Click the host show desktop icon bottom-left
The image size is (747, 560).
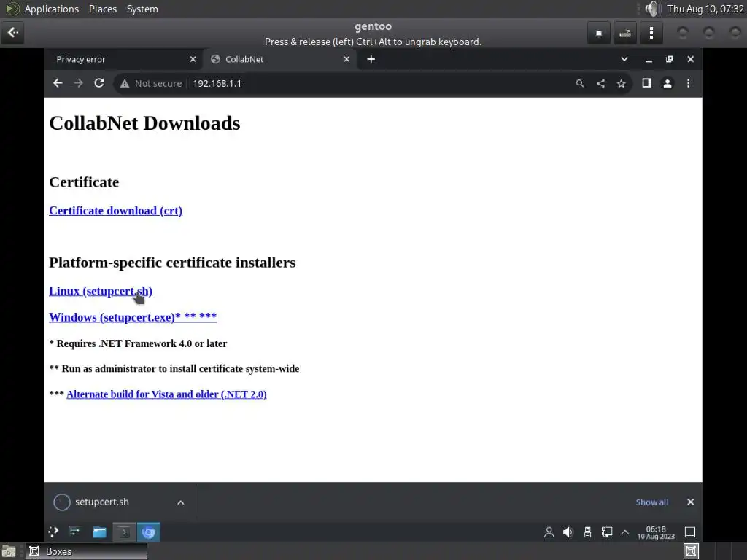pyautogui.click(x=8, y=551)
